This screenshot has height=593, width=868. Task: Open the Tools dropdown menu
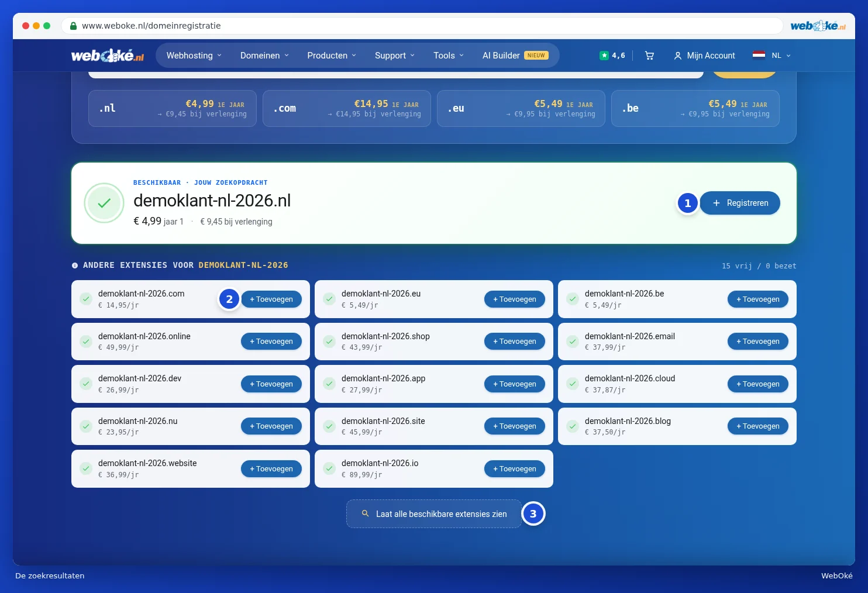(449, 56)
